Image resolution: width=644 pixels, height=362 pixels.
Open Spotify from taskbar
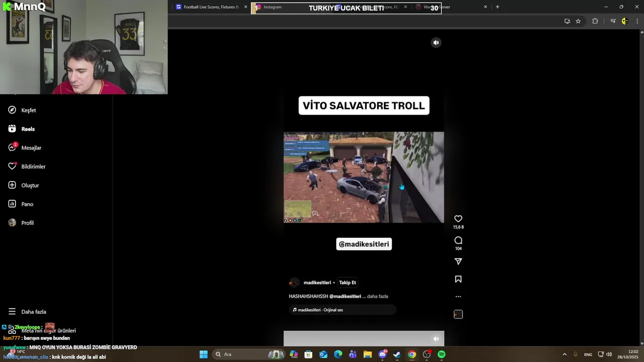pos(441,354)
